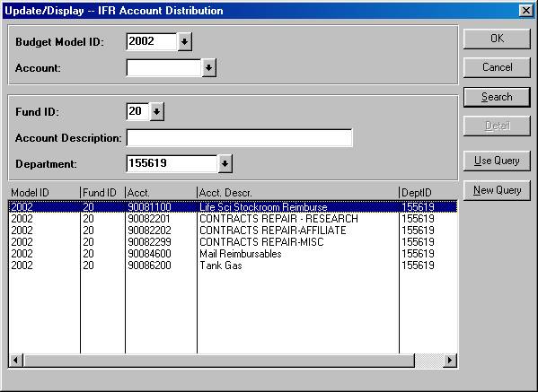Close the IFR Account Distribution dialog
The height and width of the screenshot is (392, 538).
coord(526,11)
